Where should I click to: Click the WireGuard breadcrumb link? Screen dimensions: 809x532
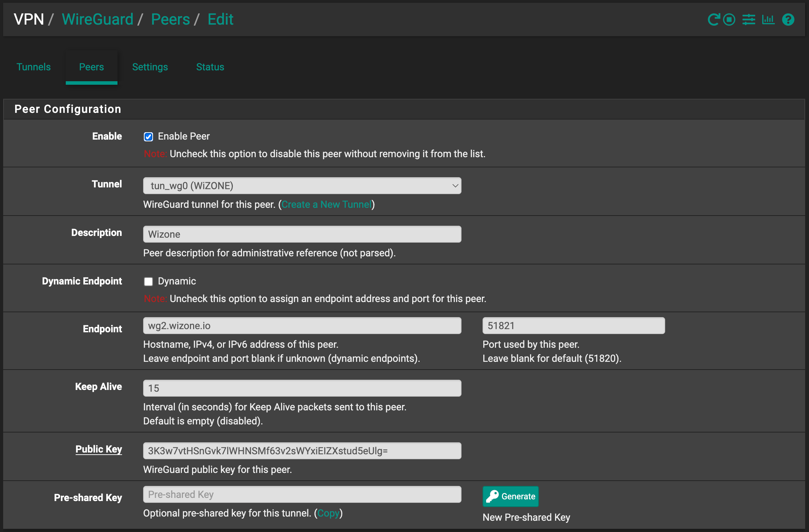pos(98,19)
